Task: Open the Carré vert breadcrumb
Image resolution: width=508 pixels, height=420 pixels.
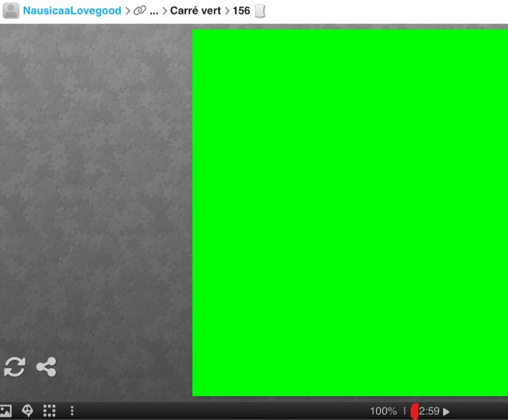Action: point(195,11)
